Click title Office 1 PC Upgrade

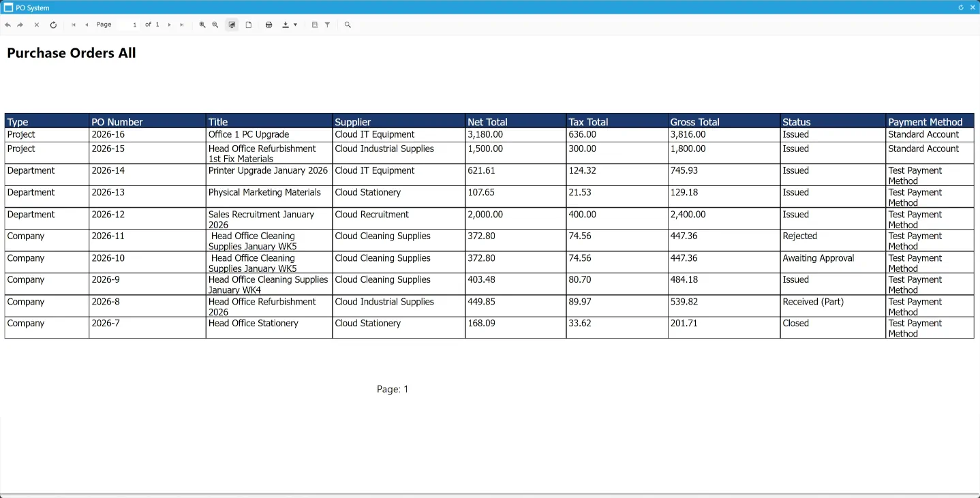(249, 135)
